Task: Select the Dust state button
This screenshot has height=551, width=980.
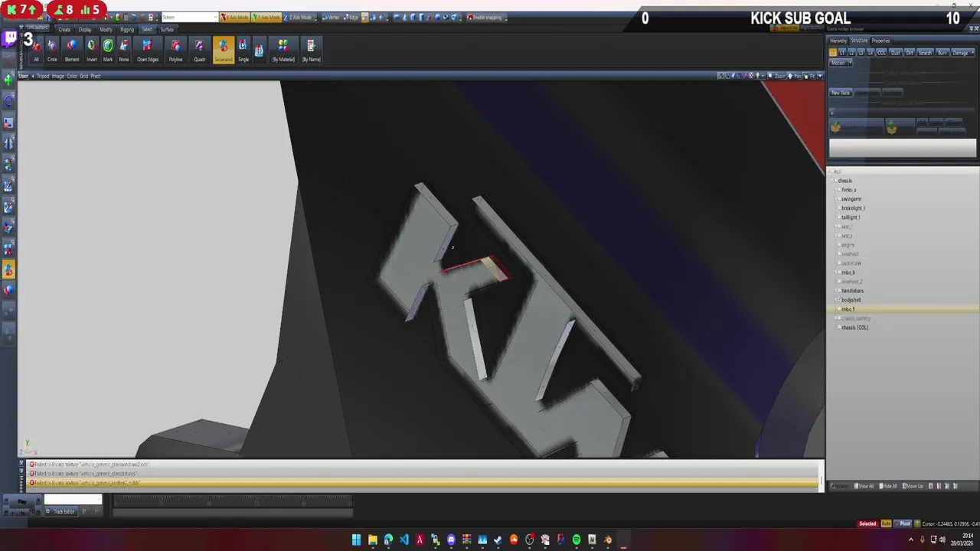Action: 895,53
